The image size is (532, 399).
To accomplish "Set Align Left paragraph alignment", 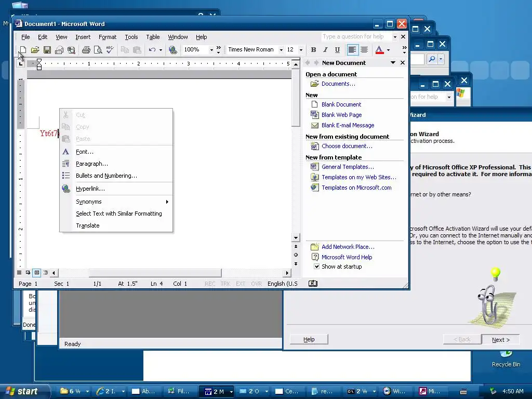I will coord(352,50).
